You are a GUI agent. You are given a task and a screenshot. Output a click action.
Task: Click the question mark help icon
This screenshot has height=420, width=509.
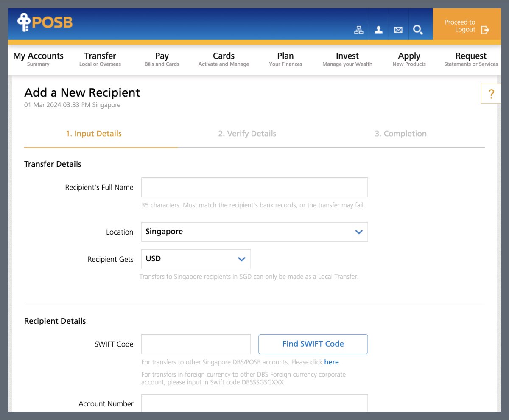(x=491, y=94)
